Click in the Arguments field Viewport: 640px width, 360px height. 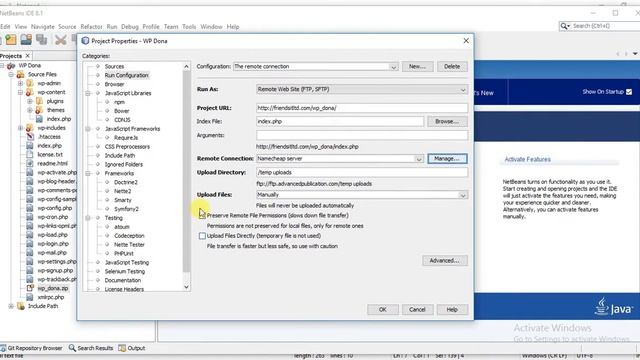pos(362,135)
